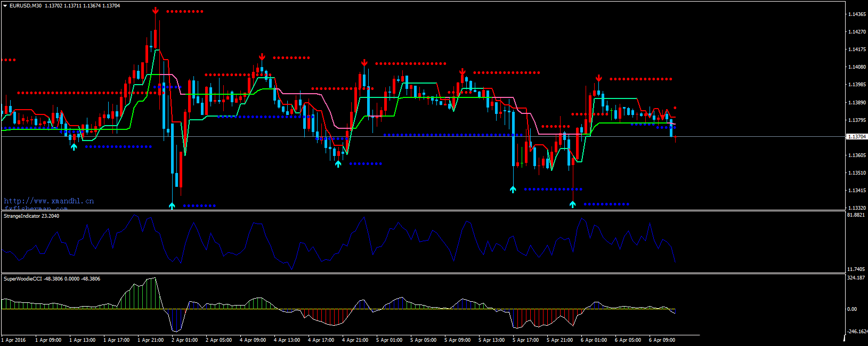
Task: Click the red down arrow above 4 Apr 21:00
Action: point(364,63)
